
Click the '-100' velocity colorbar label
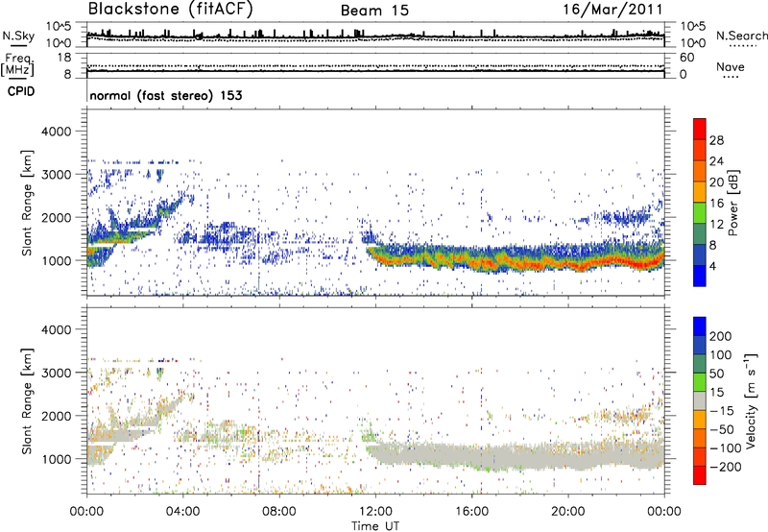(x=726, y=448)
